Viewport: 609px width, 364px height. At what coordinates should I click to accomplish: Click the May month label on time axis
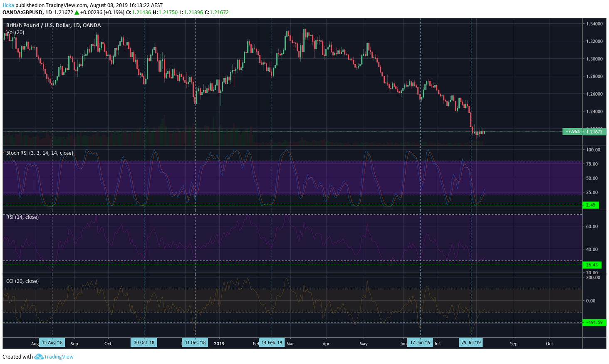pos(364,344)
